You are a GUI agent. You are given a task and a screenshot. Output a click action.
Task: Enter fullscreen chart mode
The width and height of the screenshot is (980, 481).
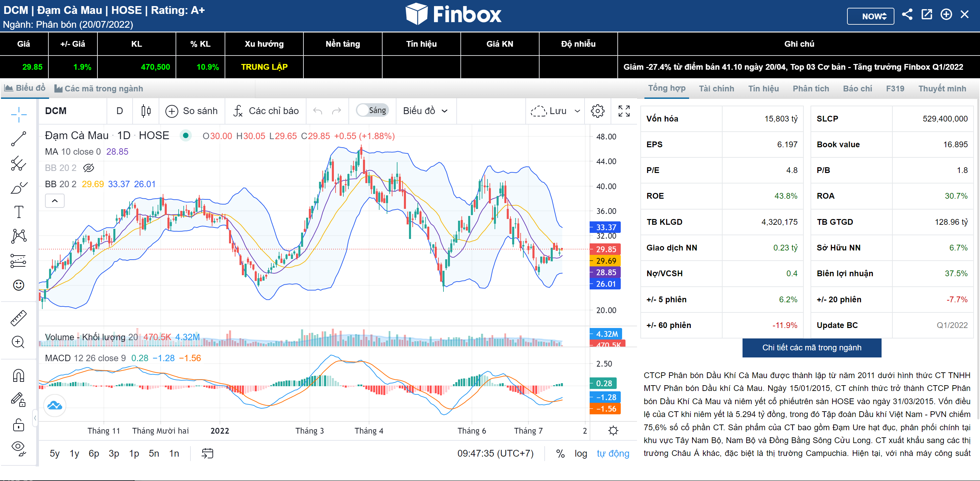(x=624, y=111)
